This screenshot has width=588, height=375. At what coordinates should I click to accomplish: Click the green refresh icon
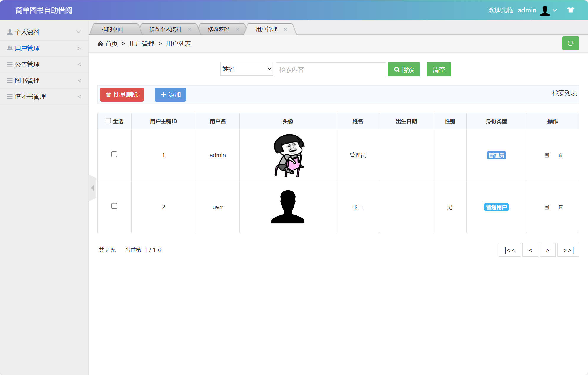(571, 43)
